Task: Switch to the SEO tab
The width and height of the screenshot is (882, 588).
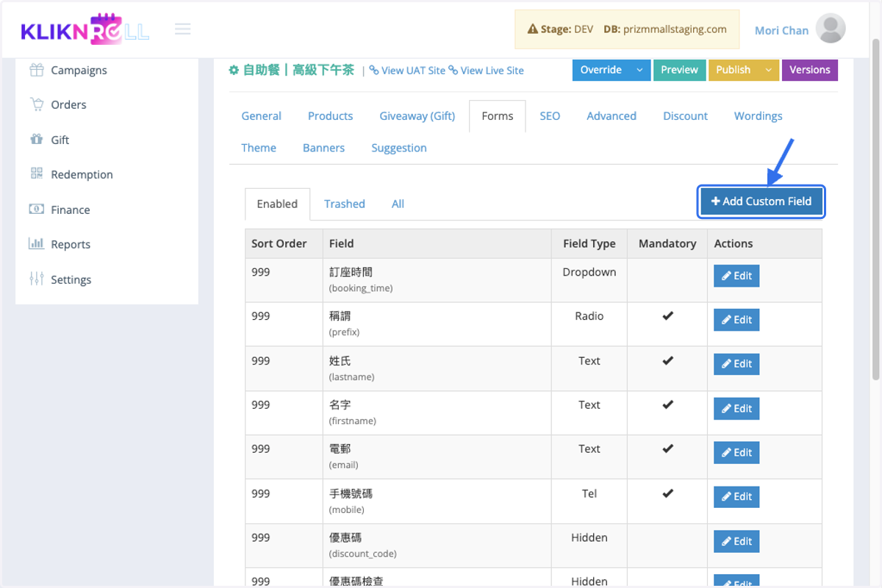Action: [x=550, y=116]
